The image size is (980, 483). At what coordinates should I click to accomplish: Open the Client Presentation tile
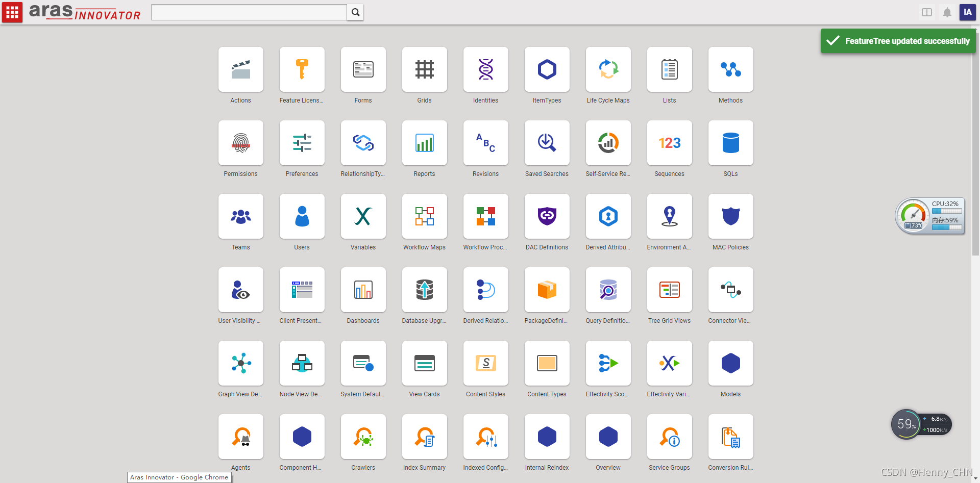click(302, 290)
